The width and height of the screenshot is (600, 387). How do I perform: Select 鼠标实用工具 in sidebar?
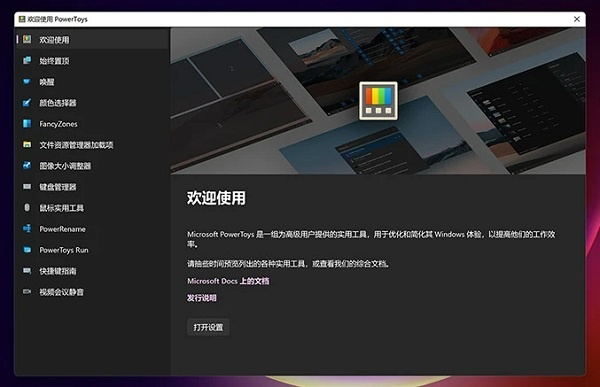click(92, 207)
